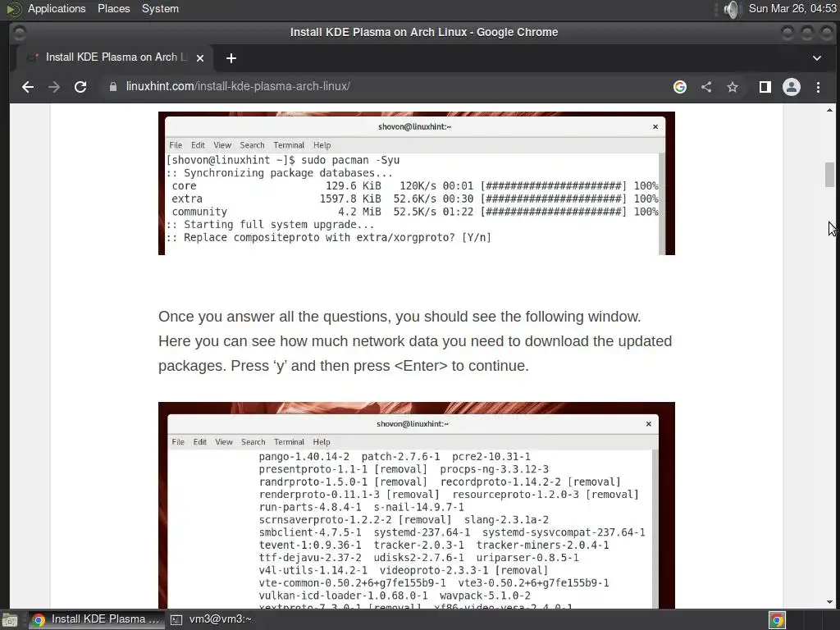The width and height of the screenshot is (840, 630).
Task: Click the date and time clock
Action: [792, 8]
